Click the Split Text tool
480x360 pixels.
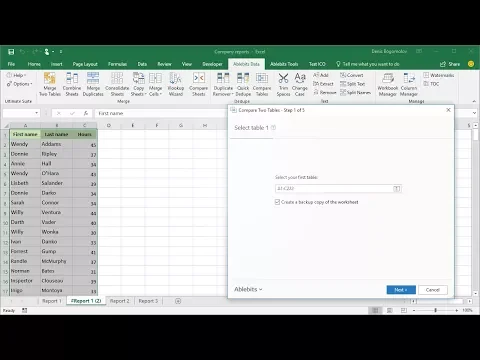pos(352,84)
